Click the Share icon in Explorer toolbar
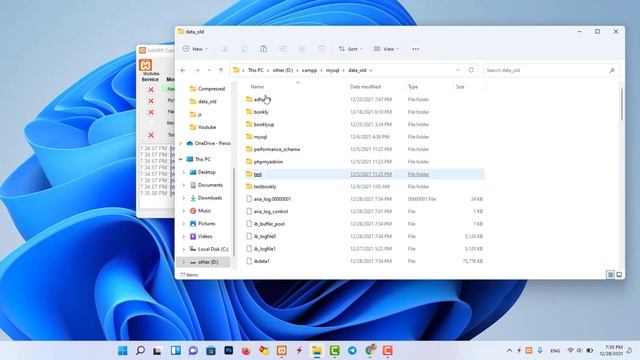640x360 pixels. pos(302,49)
